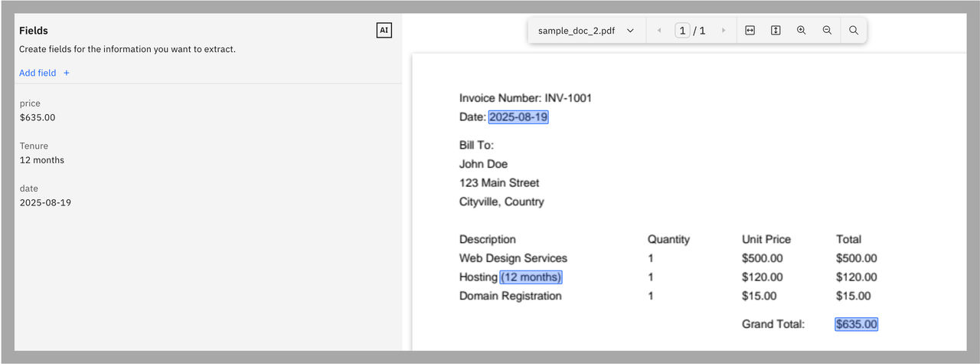Click the current page number input

click(682, 31)
